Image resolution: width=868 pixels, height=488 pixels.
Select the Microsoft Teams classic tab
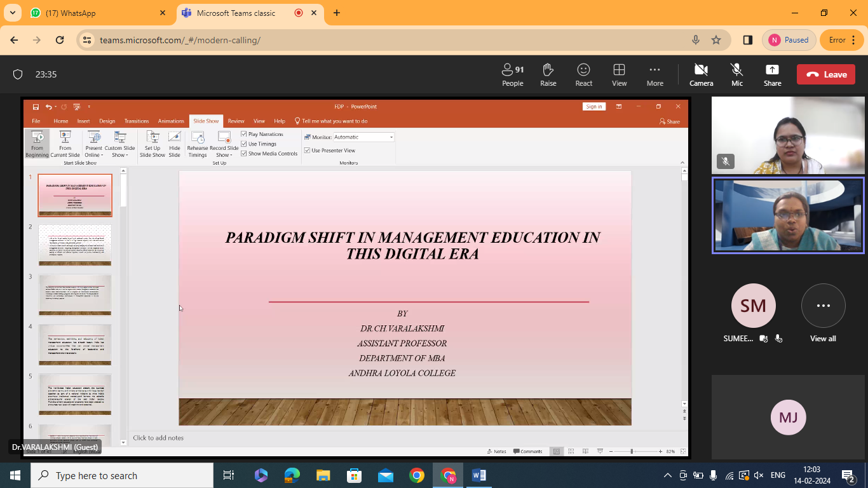(x=235, y=13)
